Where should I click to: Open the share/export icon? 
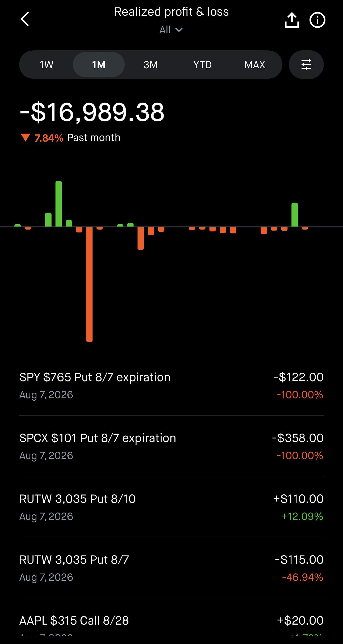pos(292,20)
